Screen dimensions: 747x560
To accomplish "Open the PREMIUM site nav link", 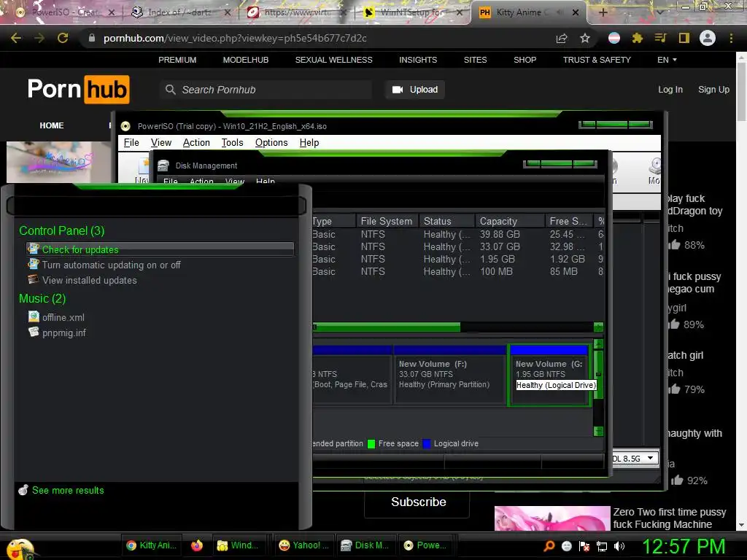I will tap(177, 60).
